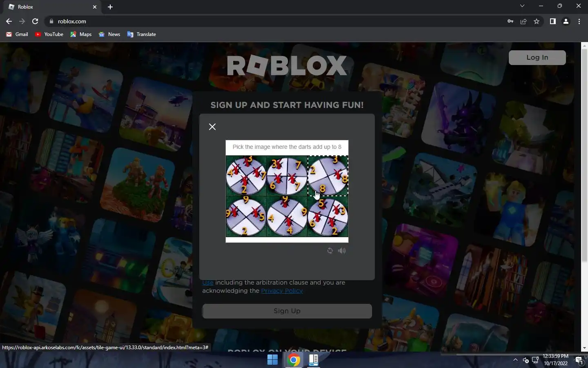This screenshot has width=588, height=368.
Task: Pick bottom-left dartboard showing 9, 9, 5, 2
Action: tap(246, 217)
